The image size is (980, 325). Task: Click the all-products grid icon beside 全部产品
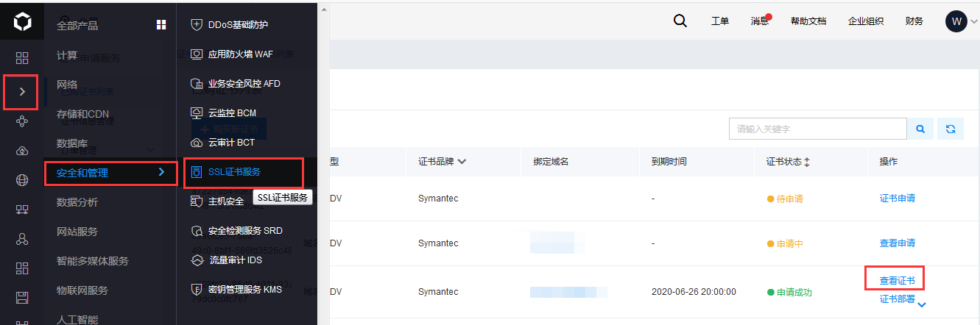(161, 25)
